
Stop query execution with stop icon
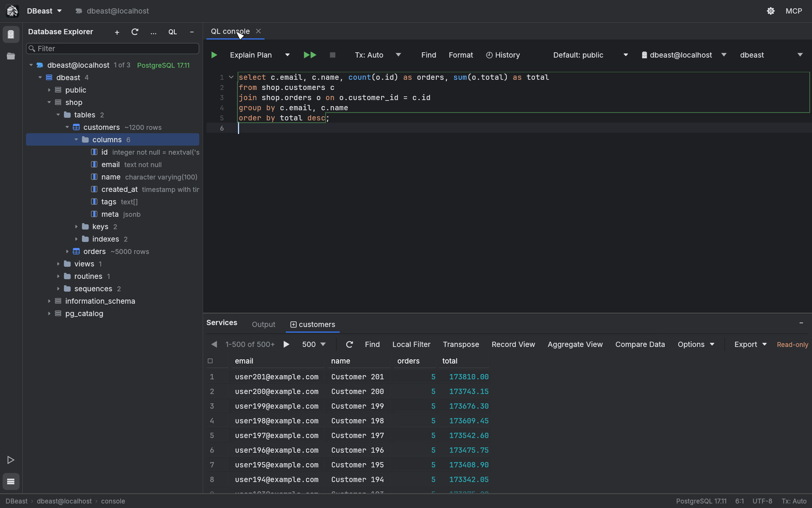[333, 55]
